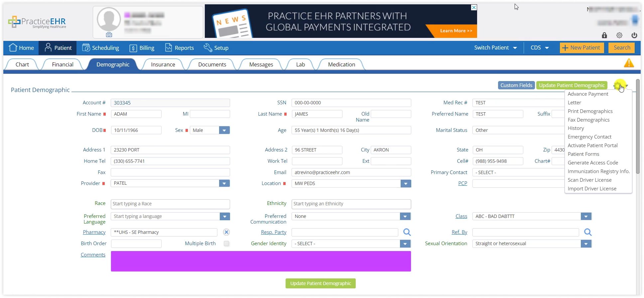
Task: Open Scheduling calendar icon
Action: [x=86, y=48]
